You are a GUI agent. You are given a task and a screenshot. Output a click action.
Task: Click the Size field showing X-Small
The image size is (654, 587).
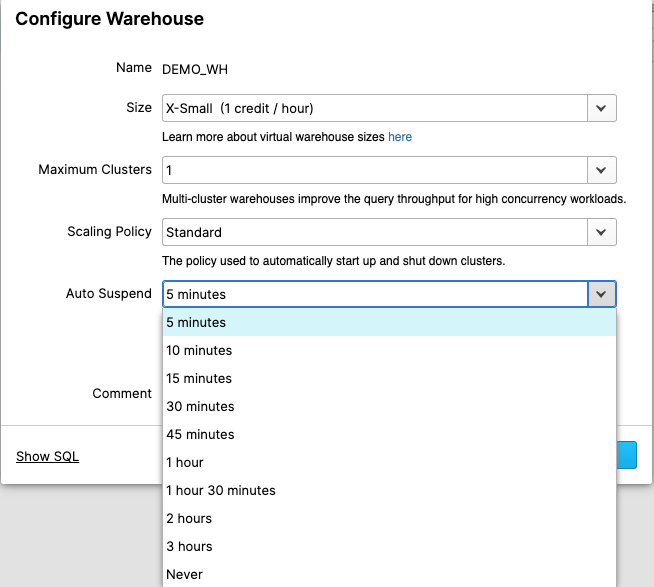click(375, 108)
